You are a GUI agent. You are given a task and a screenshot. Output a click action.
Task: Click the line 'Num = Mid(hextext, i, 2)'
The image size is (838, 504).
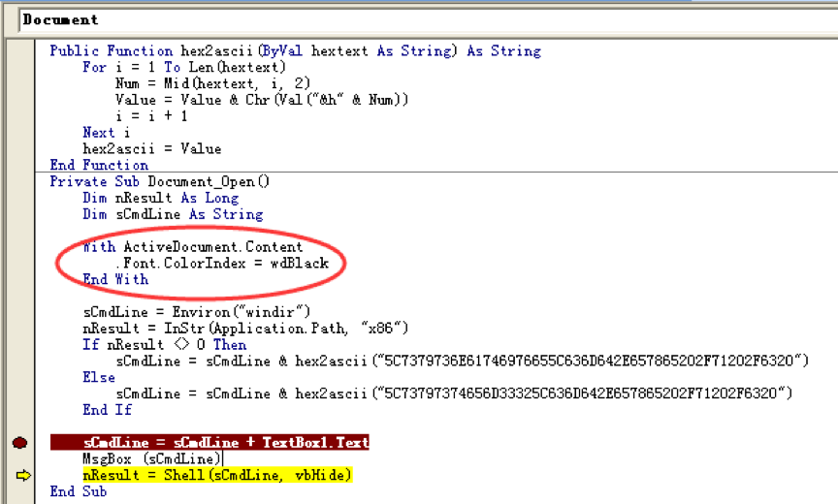(x=212, y=83)
